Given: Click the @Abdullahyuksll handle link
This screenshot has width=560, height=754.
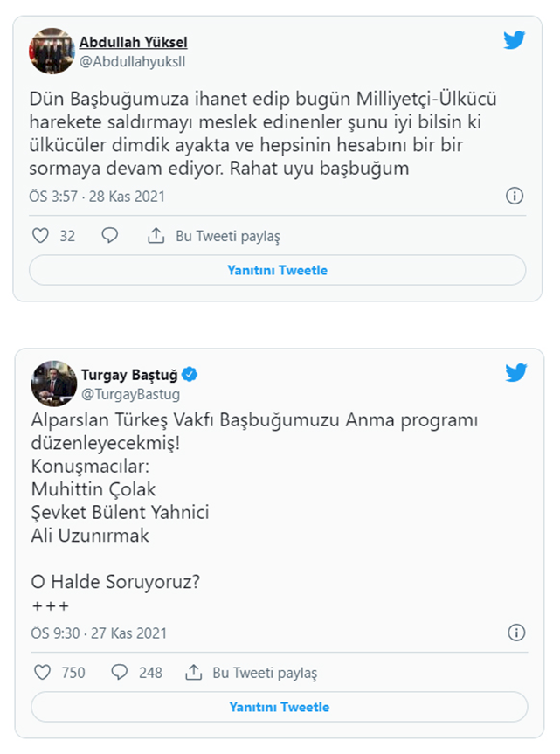Looking at the screenshot, I should coord(132,60).
